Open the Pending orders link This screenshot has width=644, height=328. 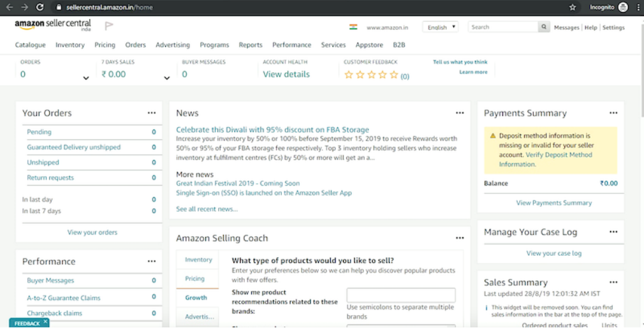(x=39, y=132)
